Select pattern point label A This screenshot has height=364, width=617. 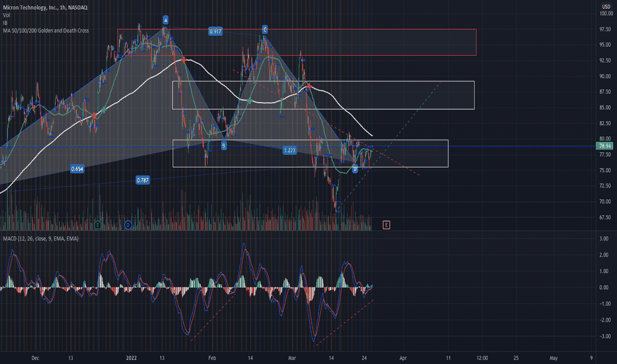tap(166, 20)
